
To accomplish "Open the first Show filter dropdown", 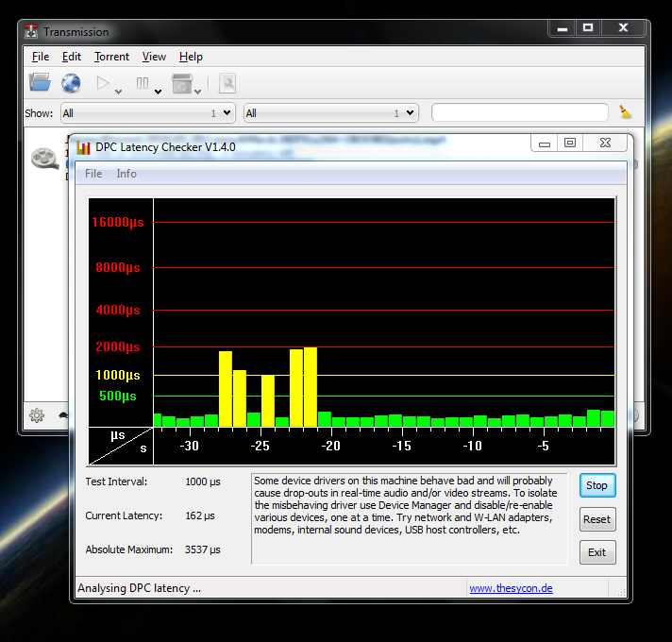I will pyautogui.click(x=148, y=113).
